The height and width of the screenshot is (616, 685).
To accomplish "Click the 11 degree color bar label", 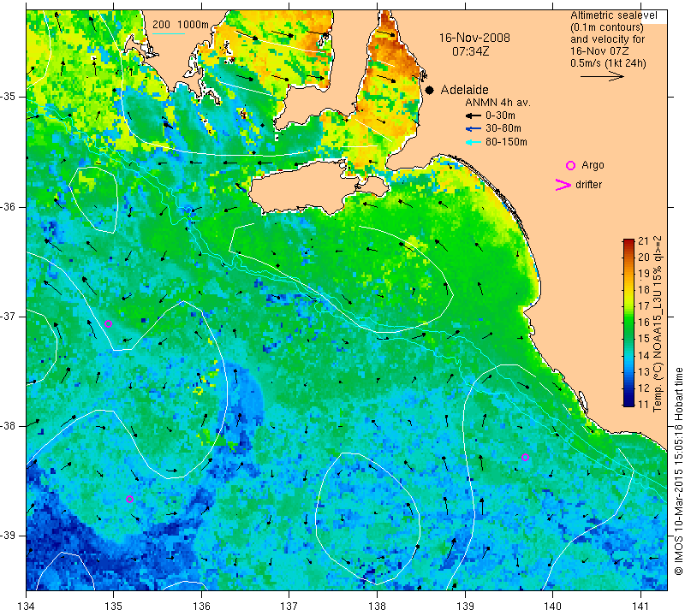I will (643, 404).
